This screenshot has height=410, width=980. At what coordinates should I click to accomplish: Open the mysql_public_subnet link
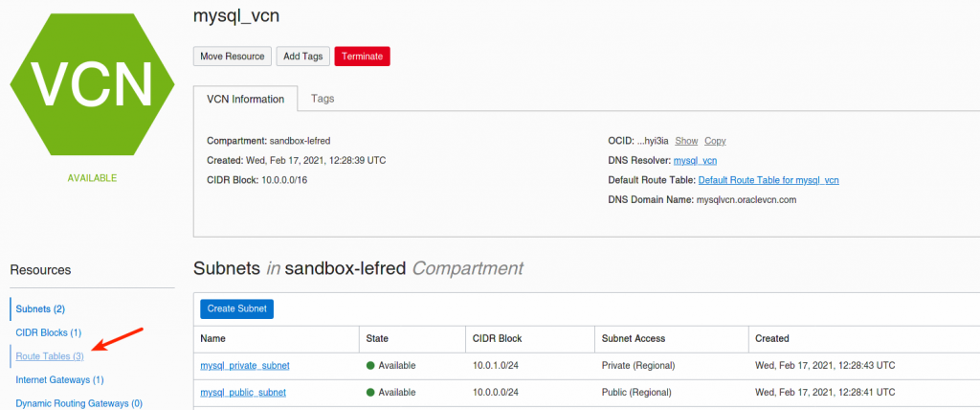point(243,392)
